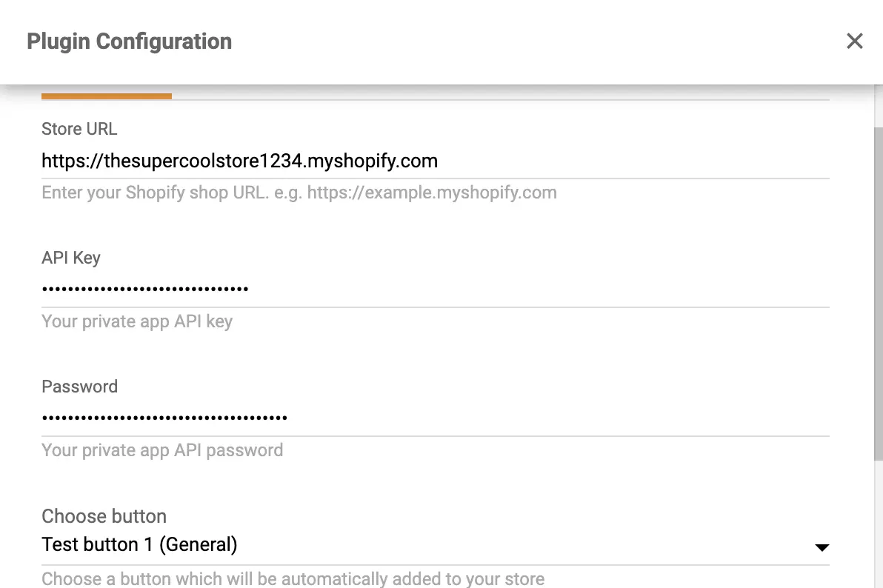Click the private app API password hint
Image resolution: width=883 pixels, height=588 pixels.
pyautogui.click(x=162, y=450)
